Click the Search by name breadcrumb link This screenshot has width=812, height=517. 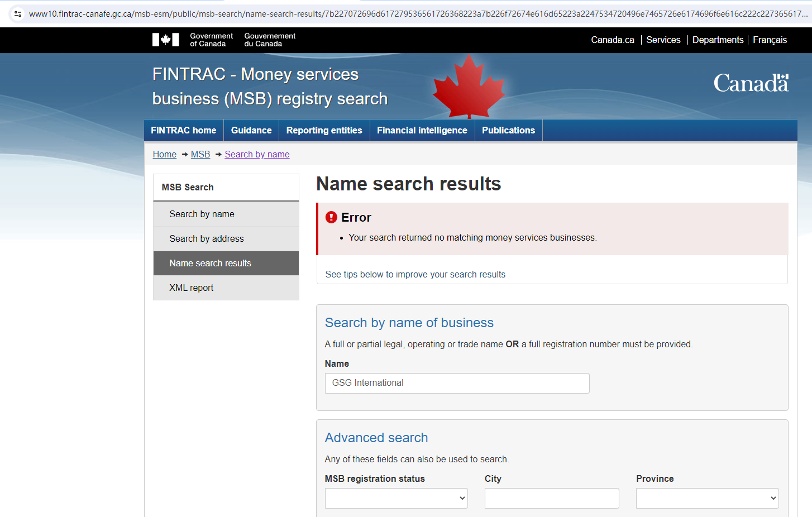pyautogui.click(x=257, y=154)
